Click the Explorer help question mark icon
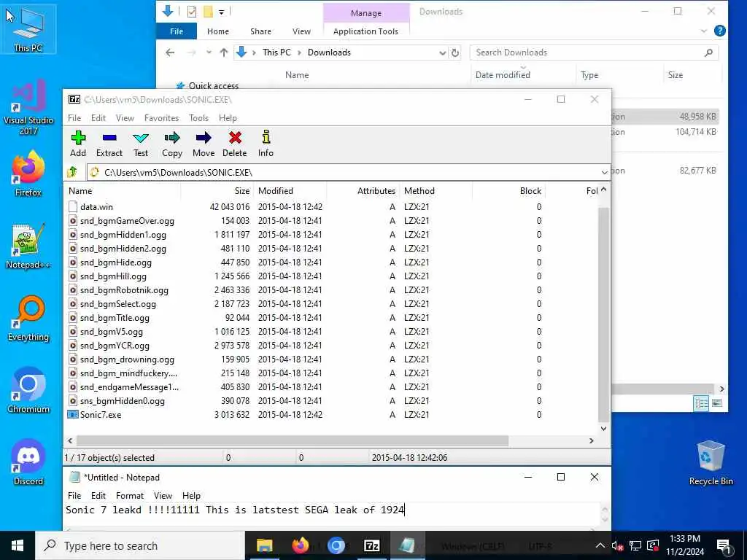The image size is (747, 560). tap(720, 31)
